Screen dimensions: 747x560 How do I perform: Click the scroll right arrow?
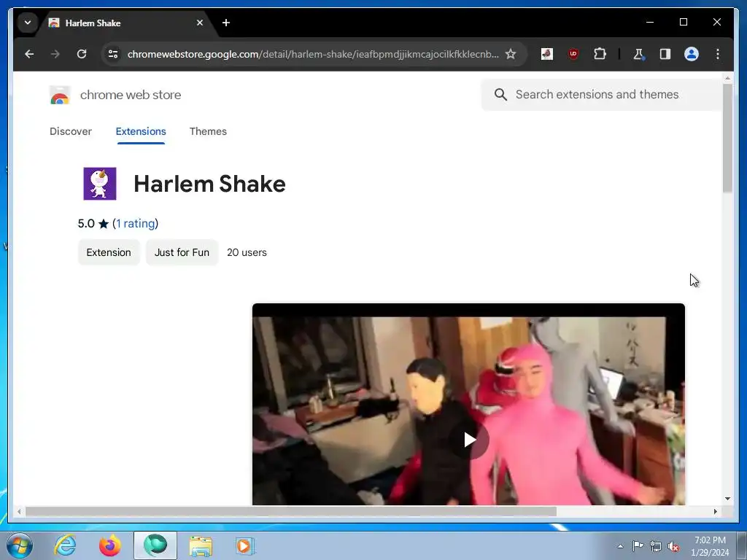click(715, 511)
